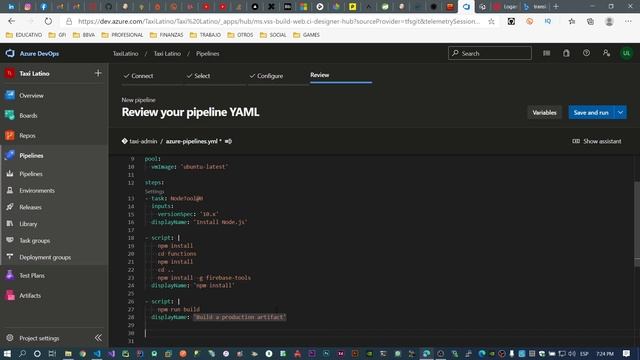This screenshot has height=360, width=640.
Task: Open user settings icon in the header
Action: 606,53
